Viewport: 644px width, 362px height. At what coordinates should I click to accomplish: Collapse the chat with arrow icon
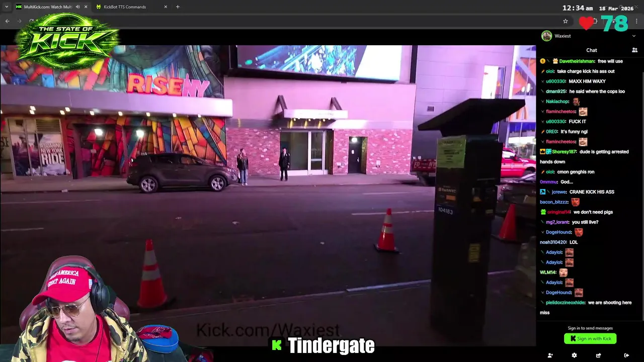pyautogui.click(x=626, y=355)
